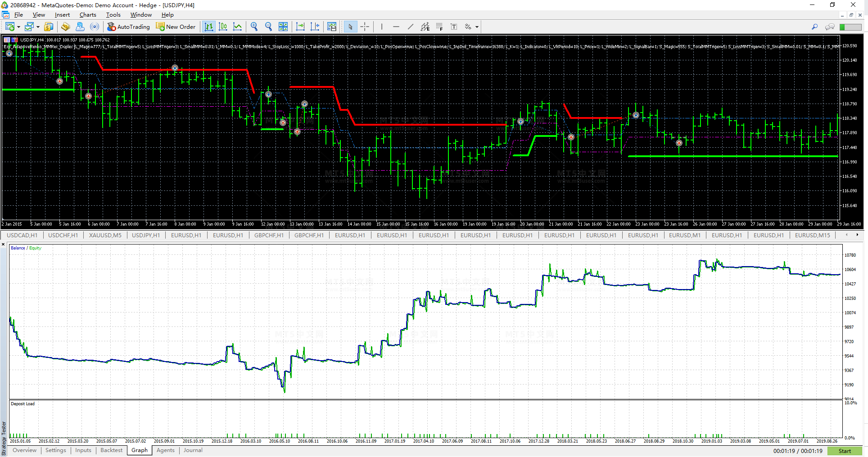The width and height of the screenshot is (868, 457).
Task: Switch chart to line chart mode
Action: 237,27
